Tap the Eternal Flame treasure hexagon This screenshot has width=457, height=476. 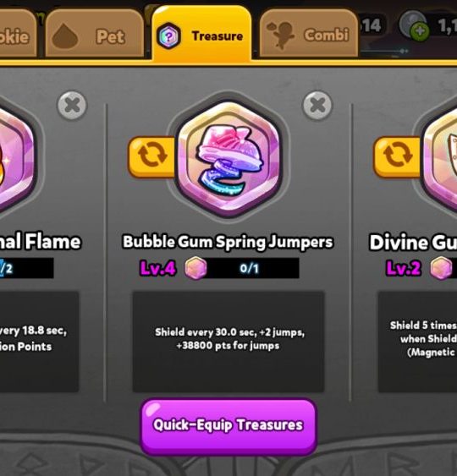(x=17, y=156)
